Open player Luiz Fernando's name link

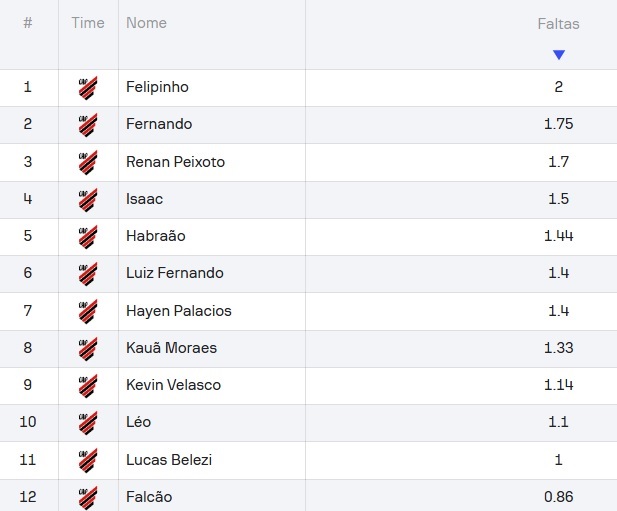[175, 273]
